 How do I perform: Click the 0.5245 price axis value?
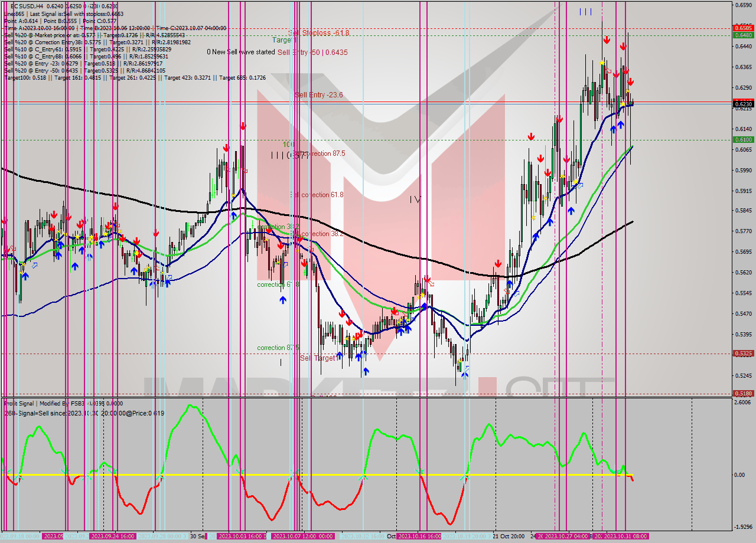(742, 375)
